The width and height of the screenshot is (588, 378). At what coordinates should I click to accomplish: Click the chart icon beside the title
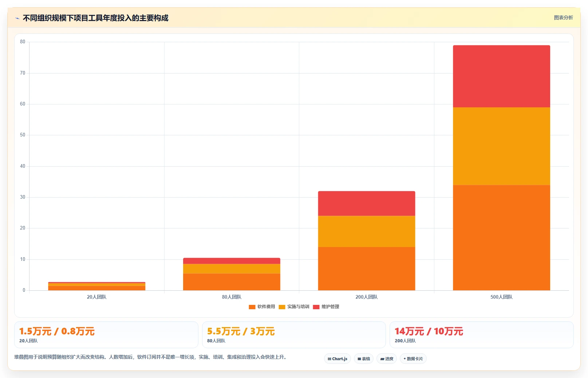[x=17, y=18]
